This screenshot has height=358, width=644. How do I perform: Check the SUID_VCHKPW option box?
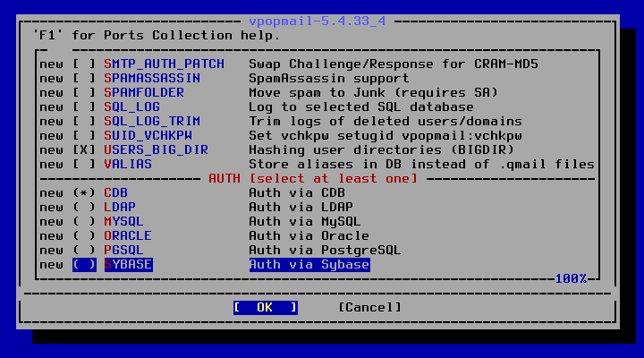84,136
